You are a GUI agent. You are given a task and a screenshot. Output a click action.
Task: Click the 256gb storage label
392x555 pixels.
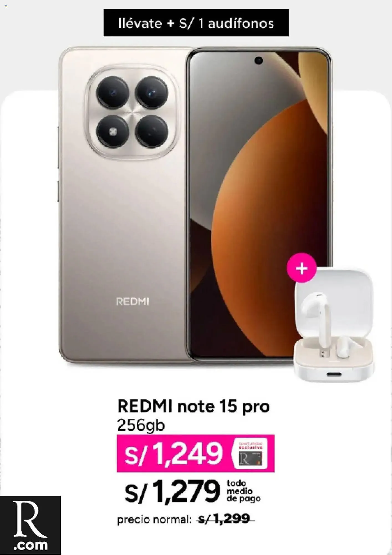(141, 425)
